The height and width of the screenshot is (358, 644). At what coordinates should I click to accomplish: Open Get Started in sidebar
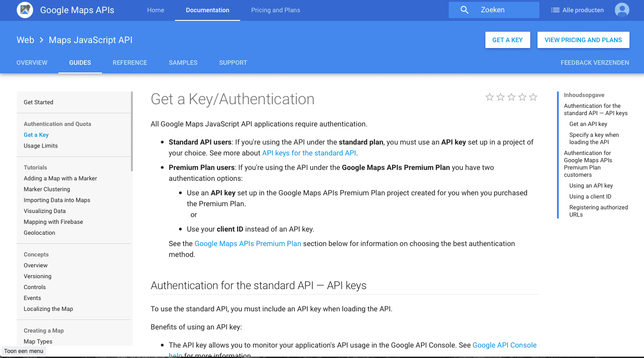[39, 102]
